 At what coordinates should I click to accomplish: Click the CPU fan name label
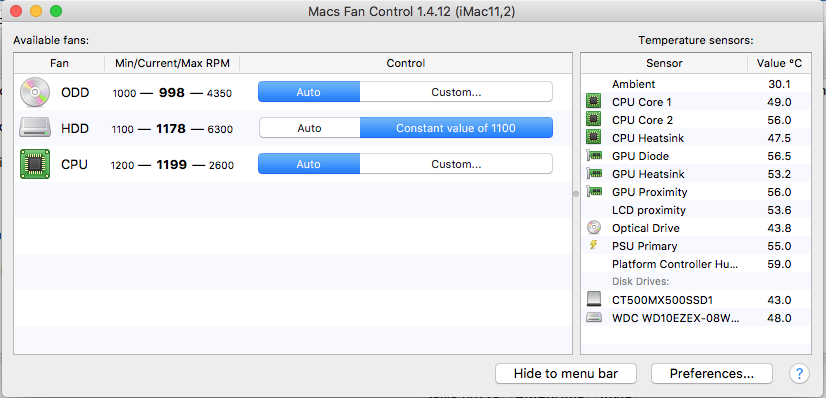[74, 165]
